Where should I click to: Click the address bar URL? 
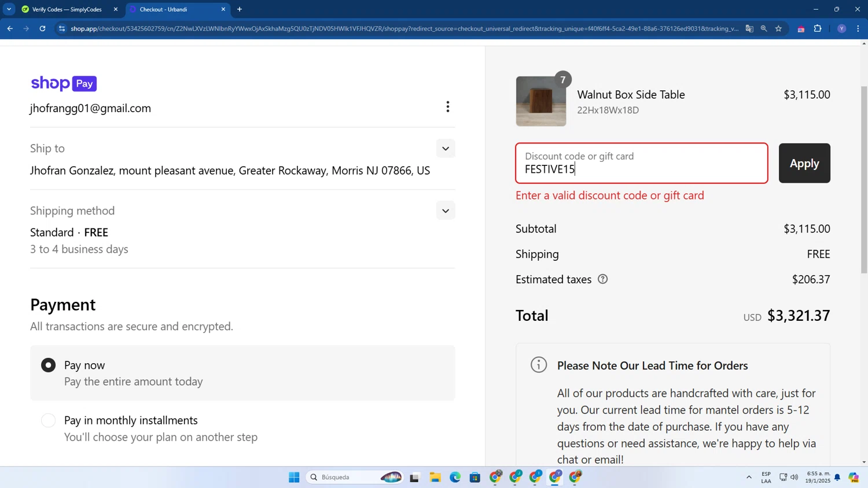click(404, 28)
